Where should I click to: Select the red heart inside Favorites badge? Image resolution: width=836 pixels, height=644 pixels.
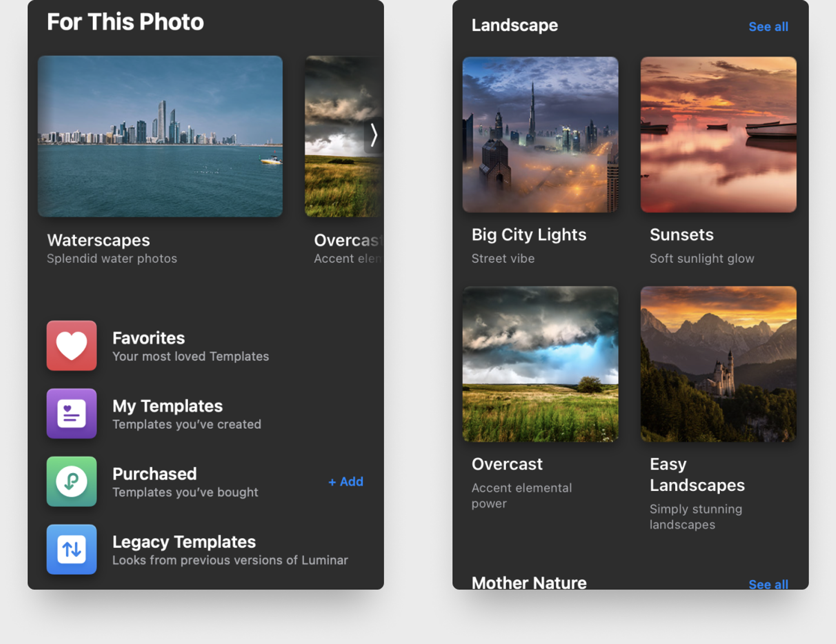[x=71, y=346]
